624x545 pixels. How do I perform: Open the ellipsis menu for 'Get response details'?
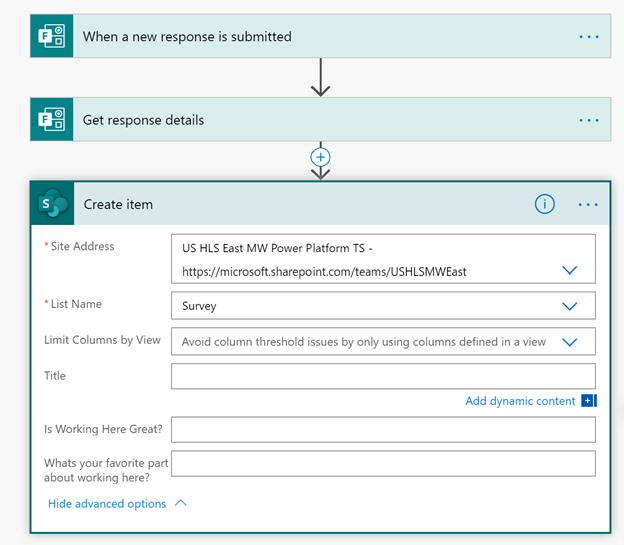589,120
